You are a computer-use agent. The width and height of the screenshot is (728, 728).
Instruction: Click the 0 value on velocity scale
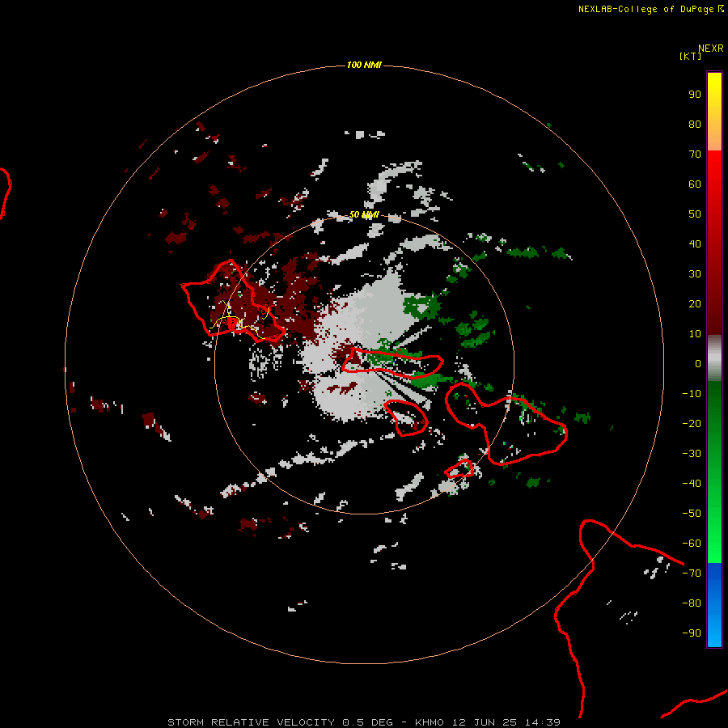point(698,363)
